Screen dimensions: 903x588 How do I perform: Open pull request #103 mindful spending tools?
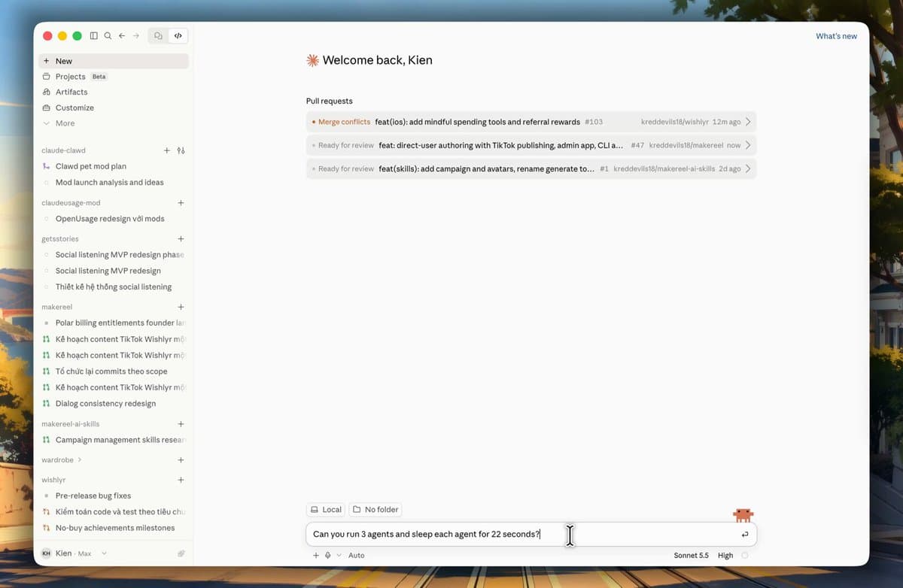(531, 122)
